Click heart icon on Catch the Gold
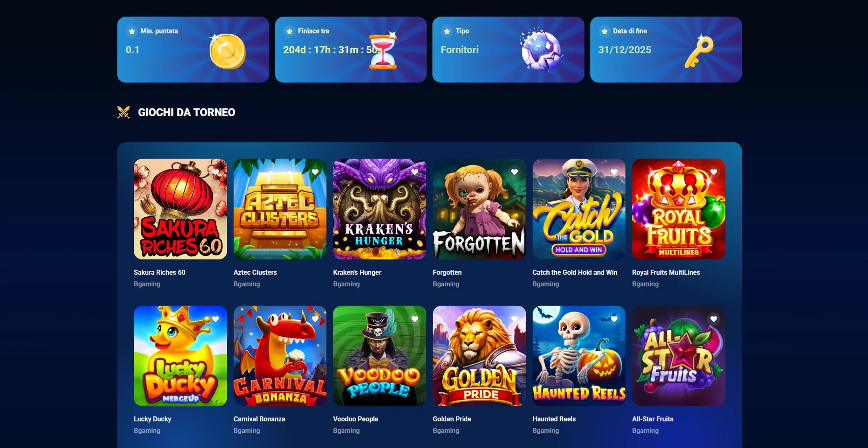The image size is (868, 448). point(614,172)
